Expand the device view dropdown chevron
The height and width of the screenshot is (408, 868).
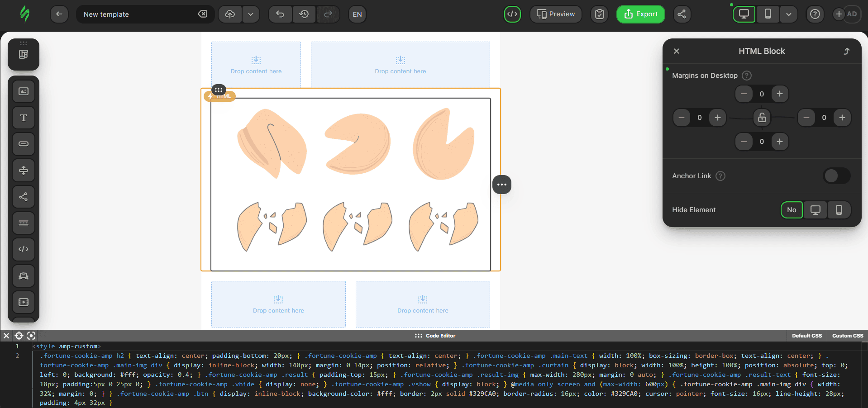789,14
